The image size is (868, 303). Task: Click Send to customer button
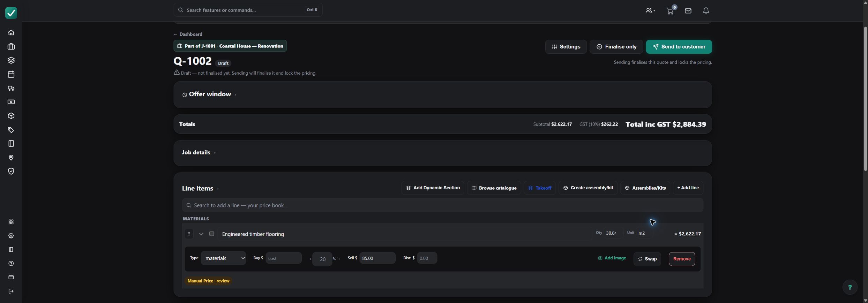679,47
